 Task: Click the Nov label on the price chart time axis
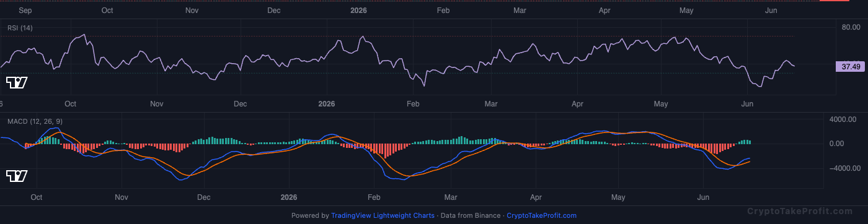[x=192, y=11]
